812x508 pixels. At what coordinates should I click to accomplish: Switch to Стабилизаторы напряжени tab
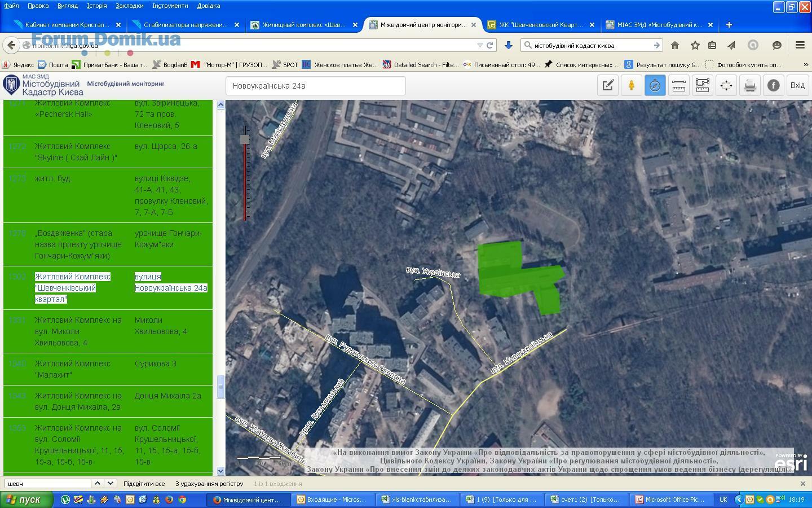pos(186,25)
